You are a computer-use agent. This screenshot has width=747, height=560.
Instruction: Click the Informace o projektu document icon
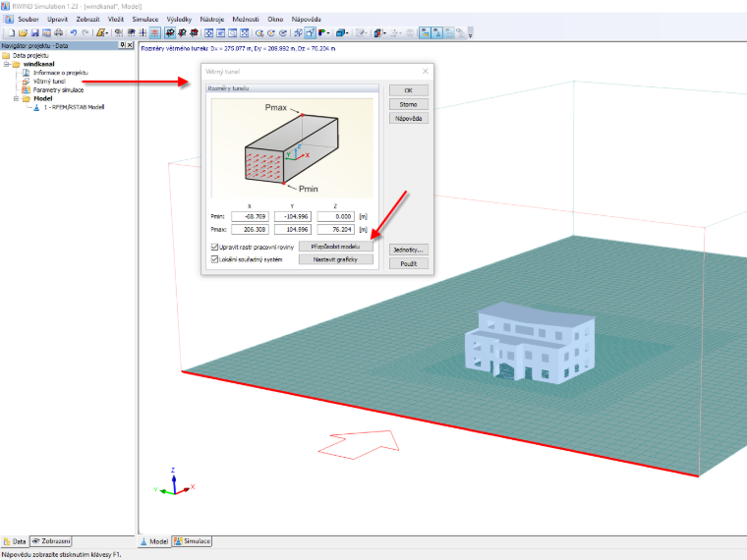click(x=26, y=73)
